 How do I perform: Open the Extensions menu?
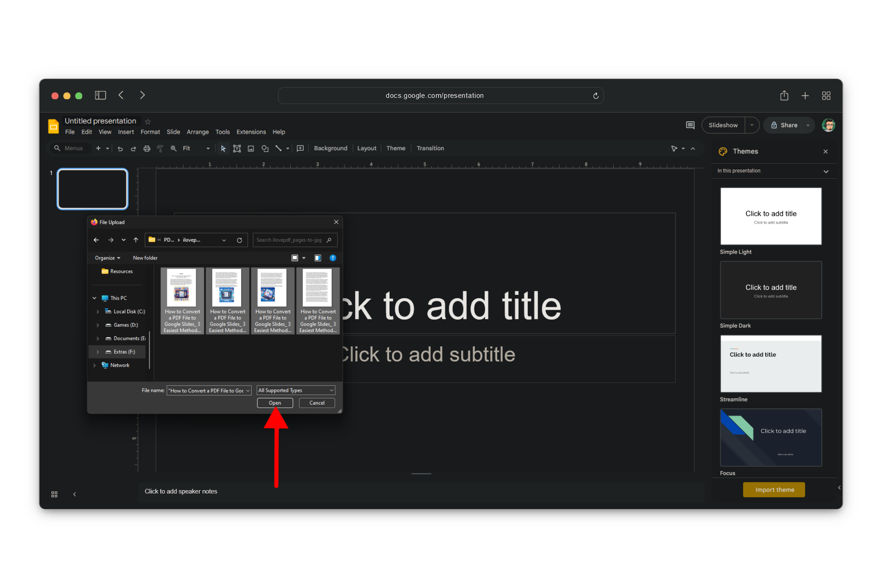point(251,132)
